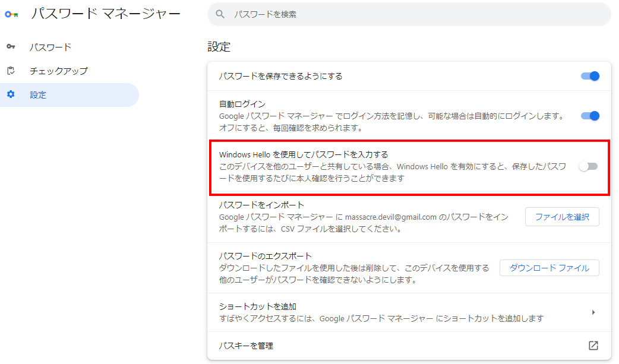Click the Password Manager key logo
The image size is (619, 364).
click(x=11, y=14)
